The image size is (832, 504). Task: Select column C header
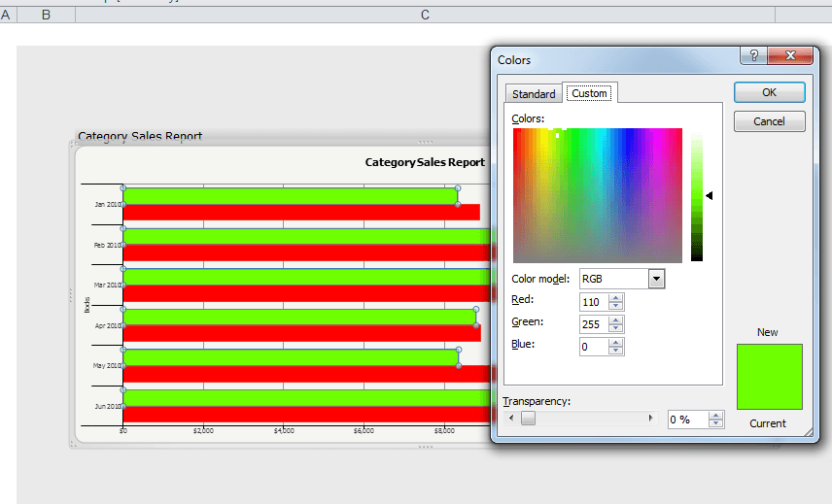pyautogui.click(x=425, y=15)
